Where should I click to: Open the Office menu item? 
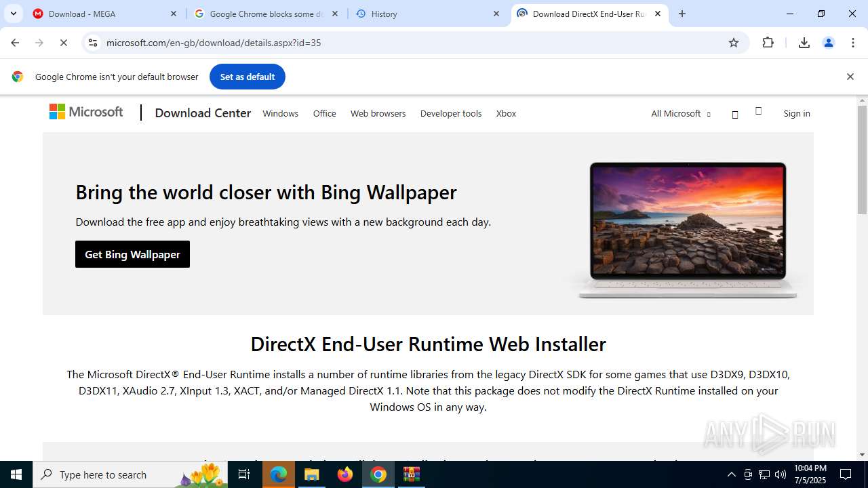[x=324, y=113]
